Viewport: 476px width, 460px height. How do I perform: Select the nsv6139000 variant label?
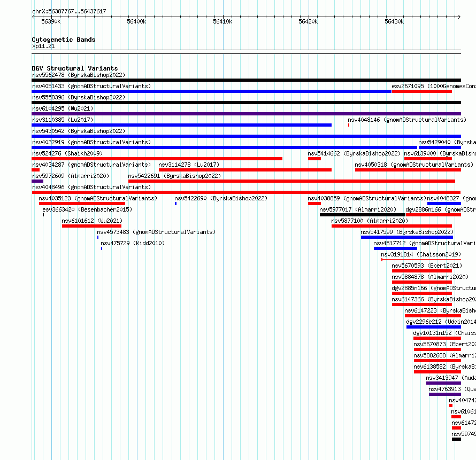[440, 153]
